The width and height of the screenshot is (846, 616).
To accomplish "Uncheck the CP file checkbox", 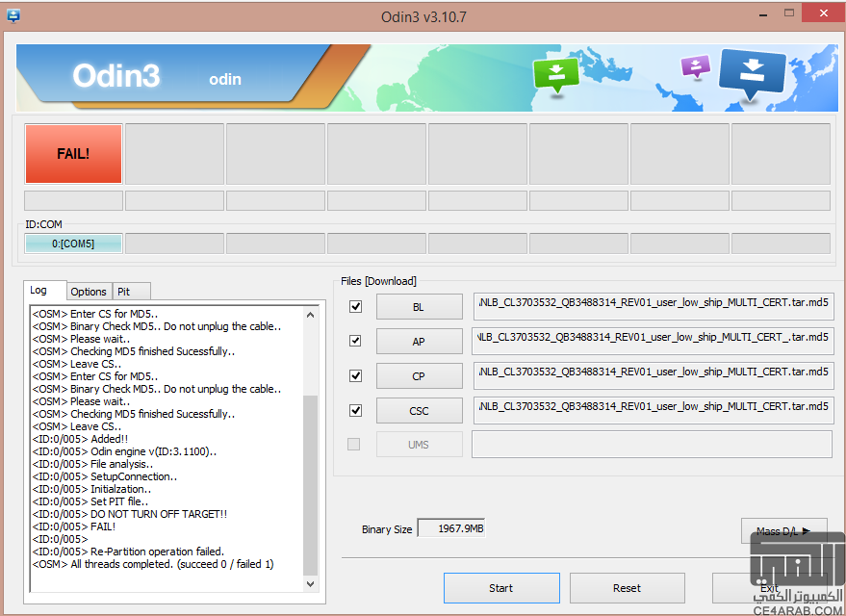I will (355, 375).
